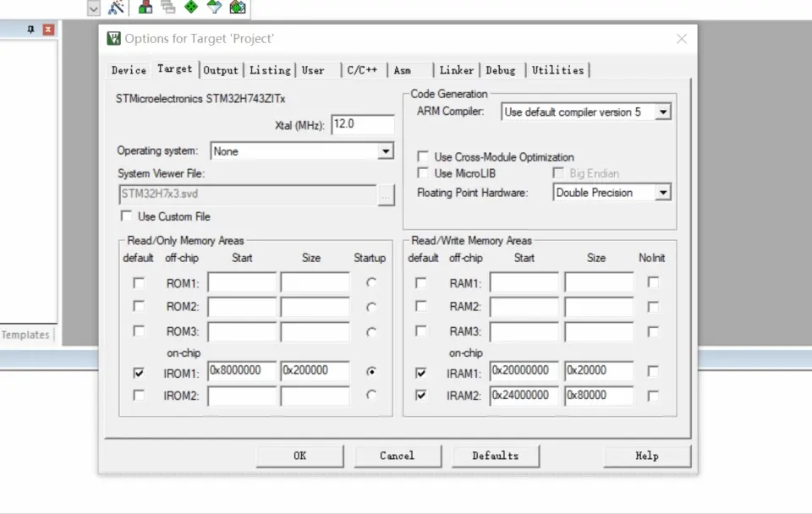812x514 pixels.
Task: Open Manage Project Items blocks icon
Action: [145, 8]
